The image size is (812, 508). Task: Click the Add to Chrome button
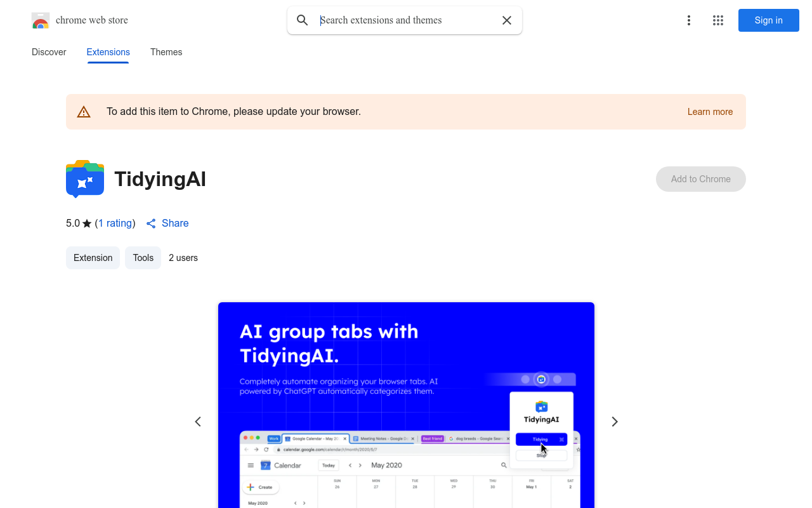[701, 179]
